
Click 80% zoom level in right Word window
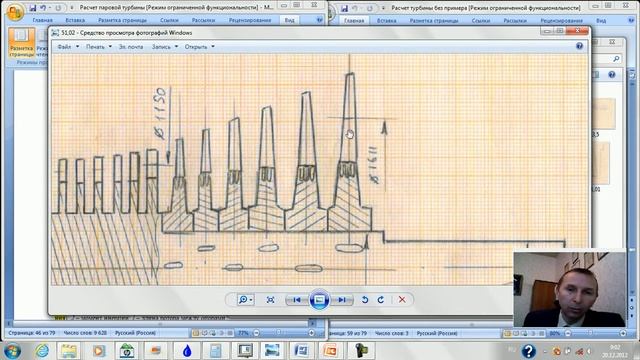click(555, 333)
